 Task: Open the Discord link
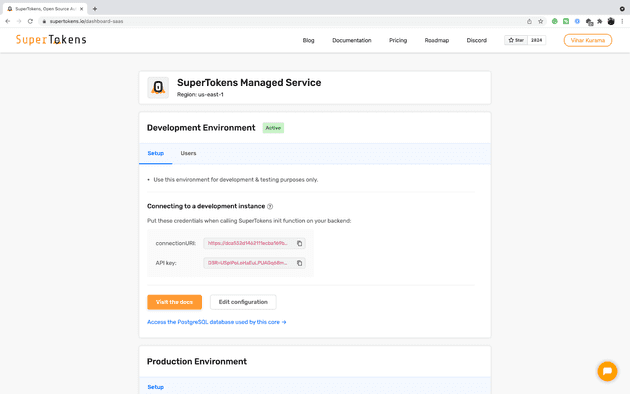click(477, 41)
